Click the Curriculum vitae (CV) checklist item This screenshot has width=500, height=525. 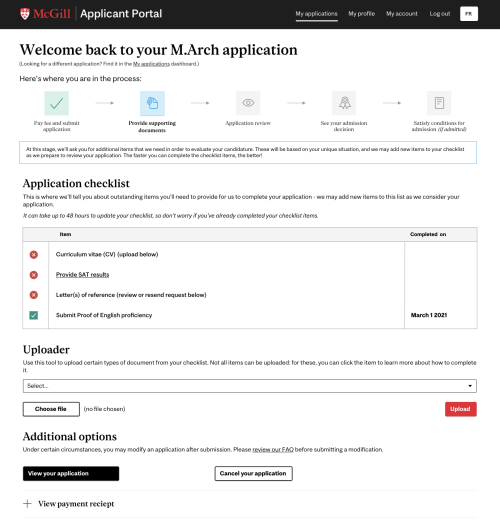107,254
